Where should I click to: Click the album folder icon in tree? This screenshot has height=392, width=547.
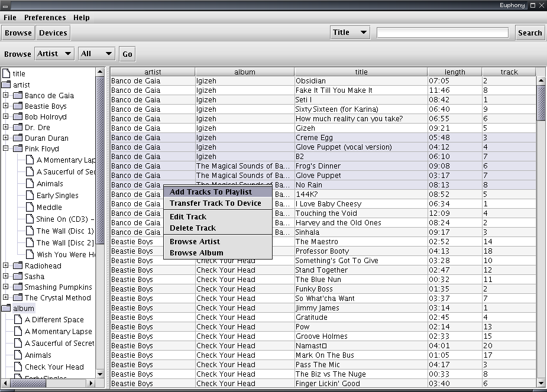tap(7, 308)
